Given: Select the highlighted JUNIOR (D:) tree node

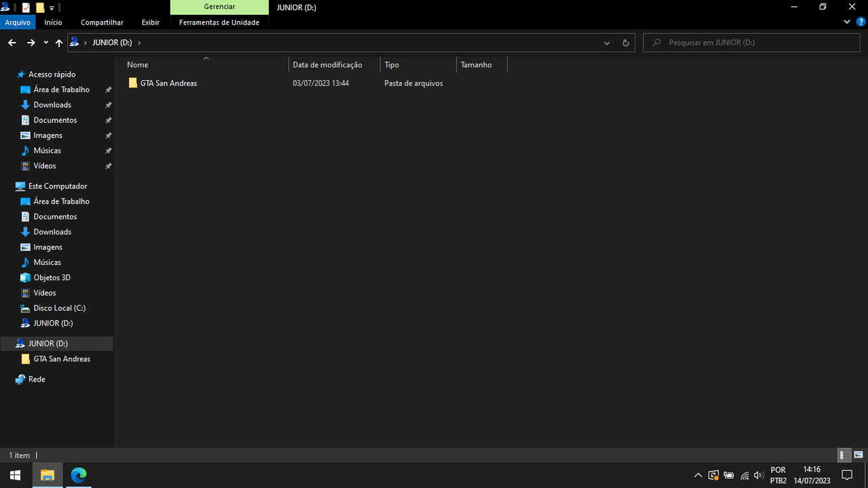Looking at the screenshot, I should [57, 344].
